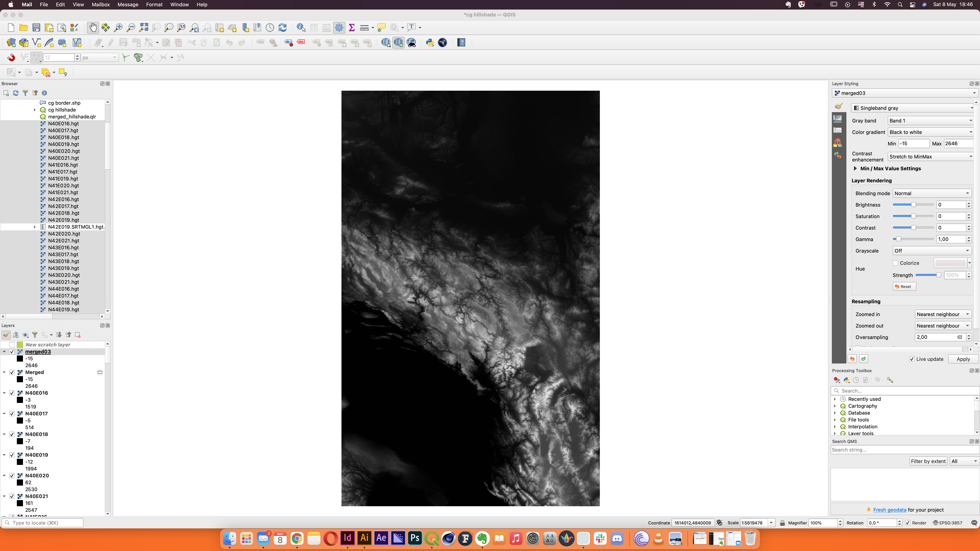This screenshot has width=980, height=551.
Task: Toggle the Live update checkbox
Action: click(x=912, y=359)
